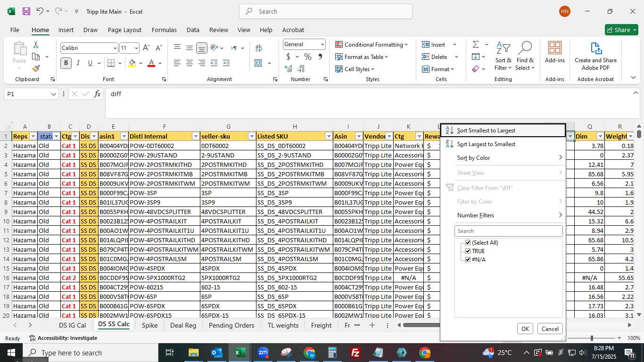Open Sort by Color submenu
Viewport: 644px width, 362px height.
pos(503,157)
